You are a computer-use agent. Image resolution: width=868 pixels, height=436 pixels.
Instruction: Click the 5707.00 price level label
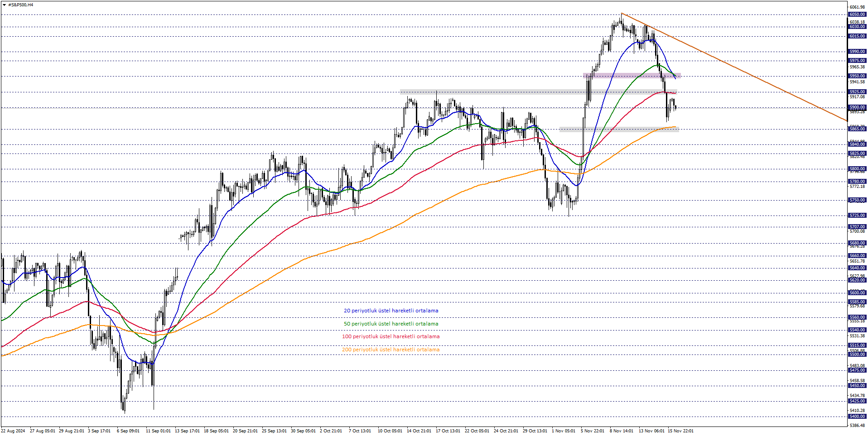(857, 227)
